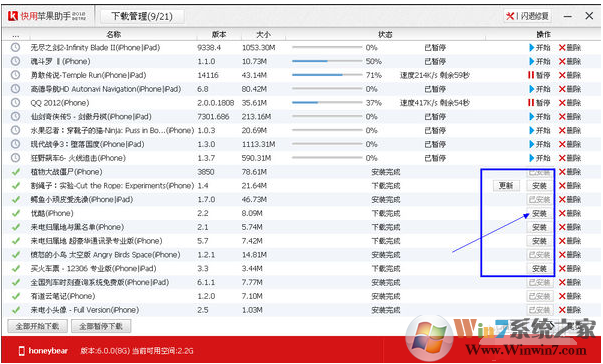
Task: Click the 全部开始下载 button
Action: click(37, 326)
